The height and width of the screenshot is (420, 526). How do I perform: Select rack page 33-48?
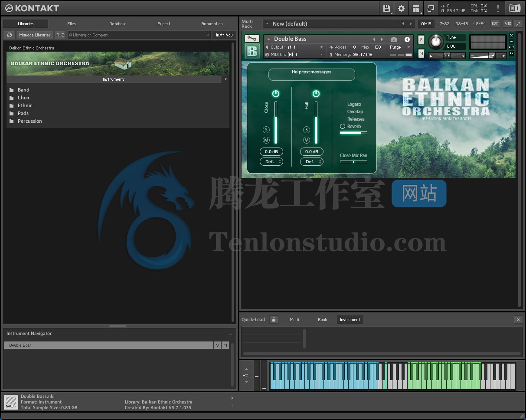tap(462, 24)
